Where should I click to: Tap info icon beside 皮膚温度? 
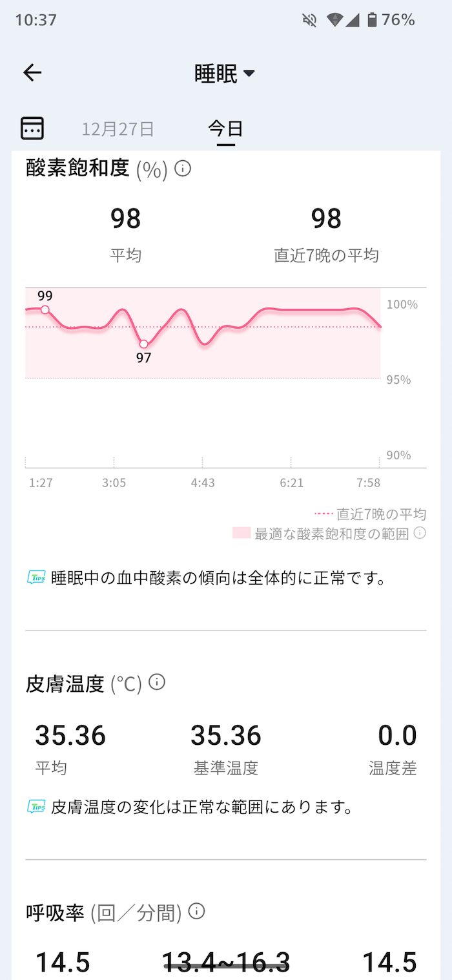tap(157, 682)
